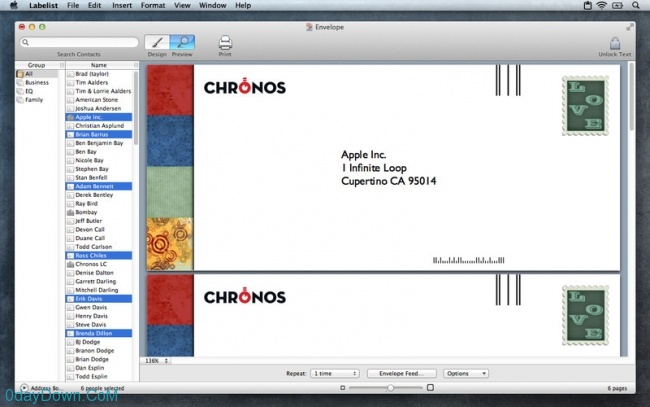Click the small zoom-out square icon

(342, 388)
